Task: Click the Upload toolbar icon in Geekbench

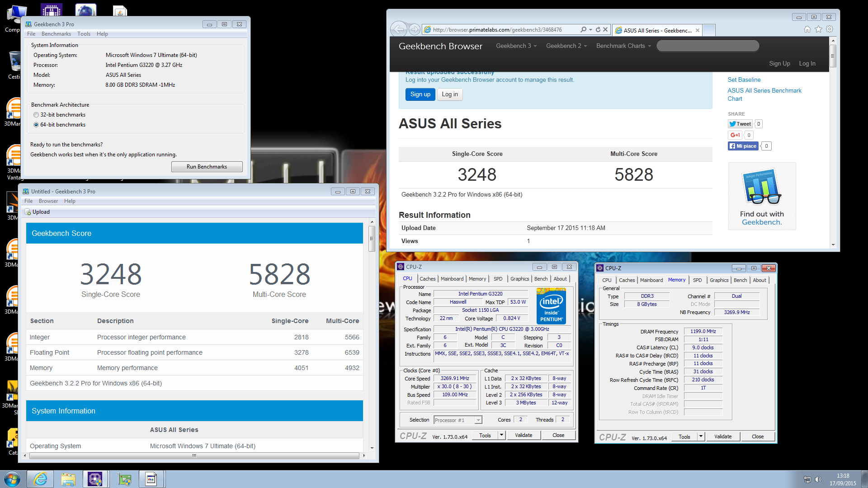Action: 28,212
